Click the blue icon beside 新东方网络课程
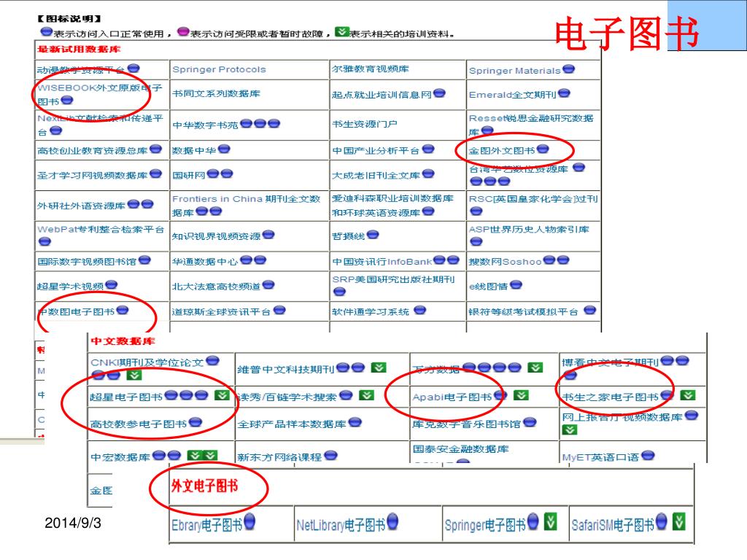The image size is (747, 560). 330,456
